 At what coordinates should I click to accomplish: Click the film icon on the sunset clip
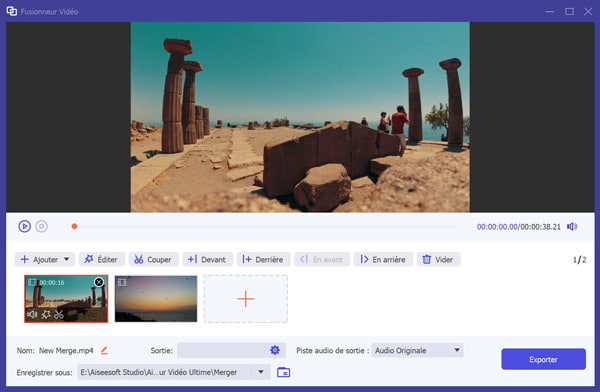pyautogui.click(x=122, y=283)
